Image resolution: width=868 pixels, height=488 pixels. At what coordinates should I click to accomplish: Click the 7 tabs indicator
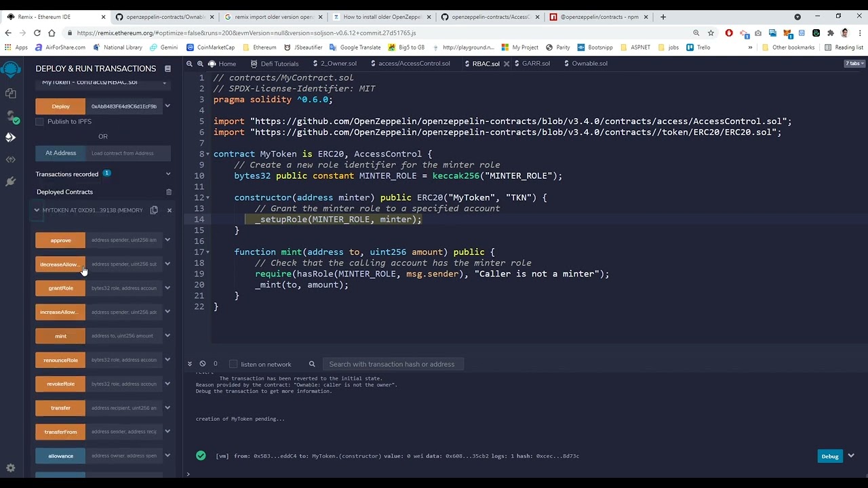point(853,63)
